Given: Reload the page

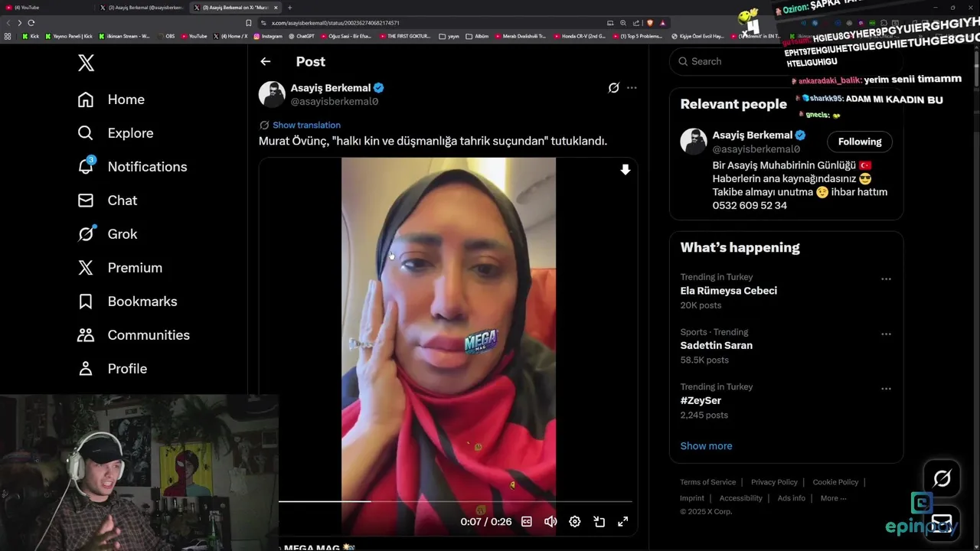Looking at the screenshot, I should coord(31,23).
